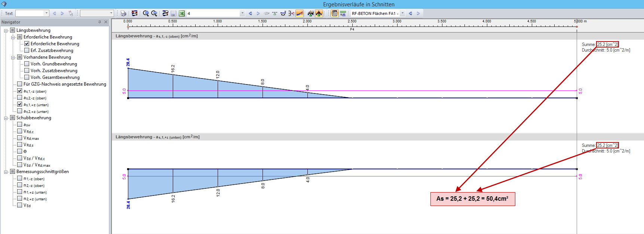Screen dimensions: 644x234
Task: Go to next section with right arrow
Action: click(258, 13)
